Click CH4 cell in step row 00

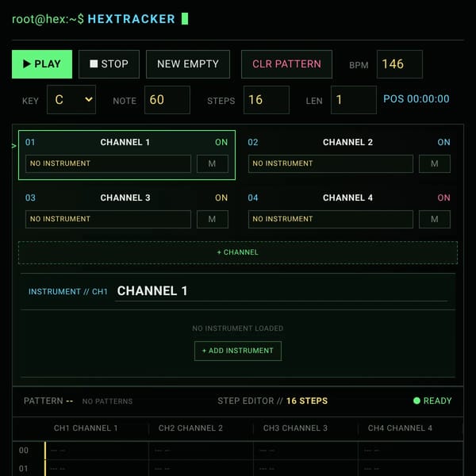pyautogui.click(x=410, y=451)
